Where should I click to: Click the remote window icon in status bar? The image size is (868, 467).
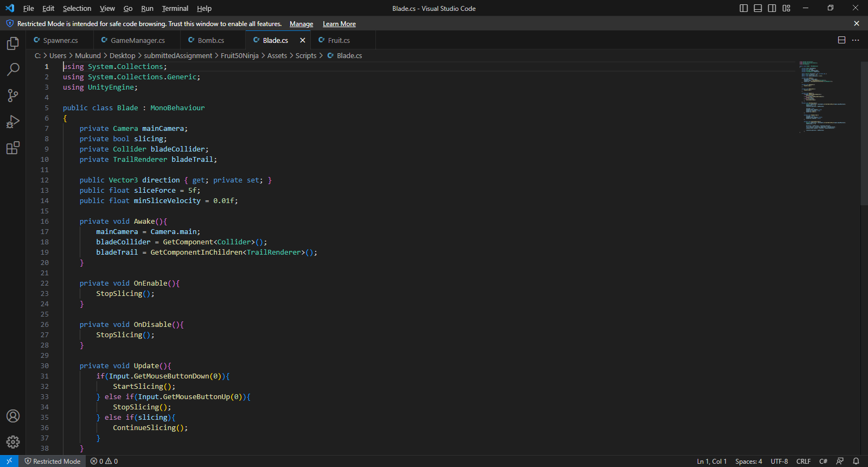[x=9, y=461]
